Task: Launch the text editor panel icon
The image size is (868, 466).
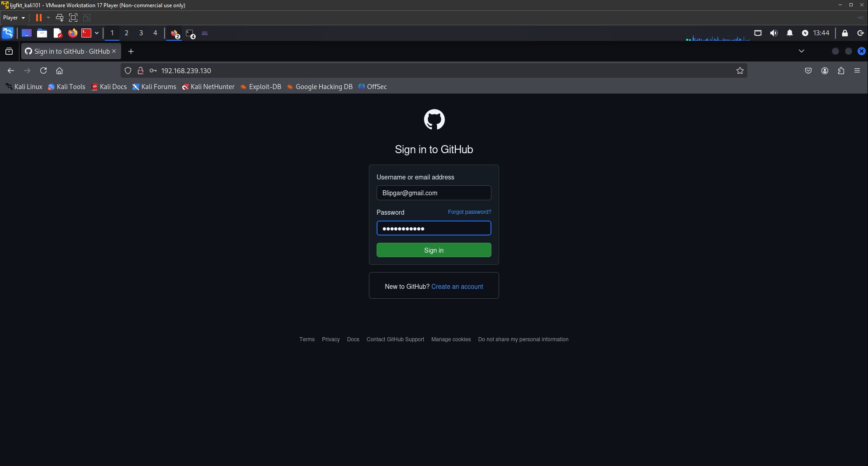Action: point(57,33)
